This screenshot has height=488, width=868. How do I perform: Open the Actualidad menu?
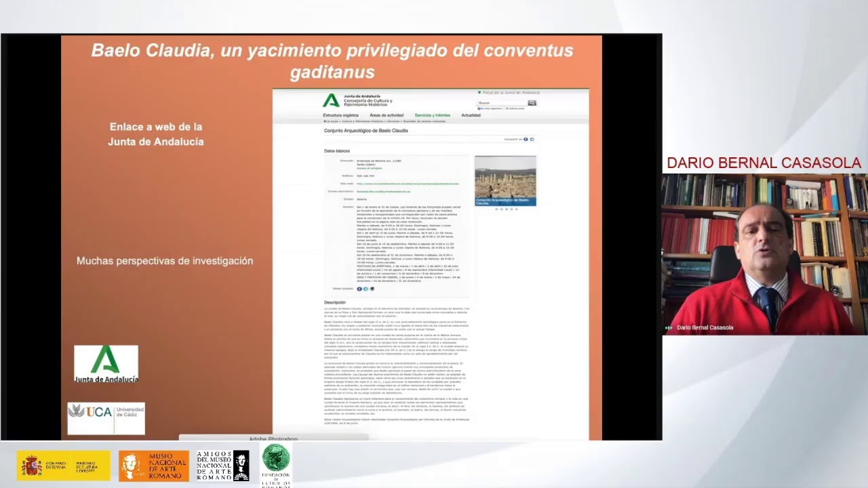click(471, 115)
